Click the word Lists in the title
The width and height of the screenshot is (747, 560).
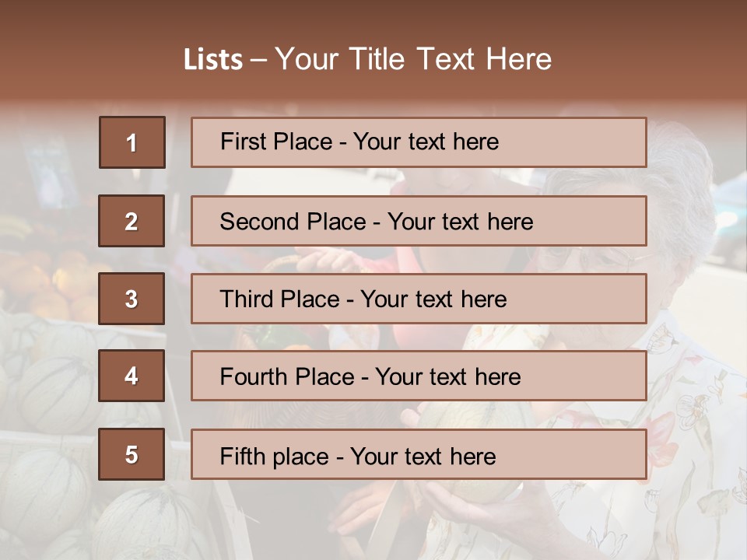pyautogui.click(x=213, y=60)
